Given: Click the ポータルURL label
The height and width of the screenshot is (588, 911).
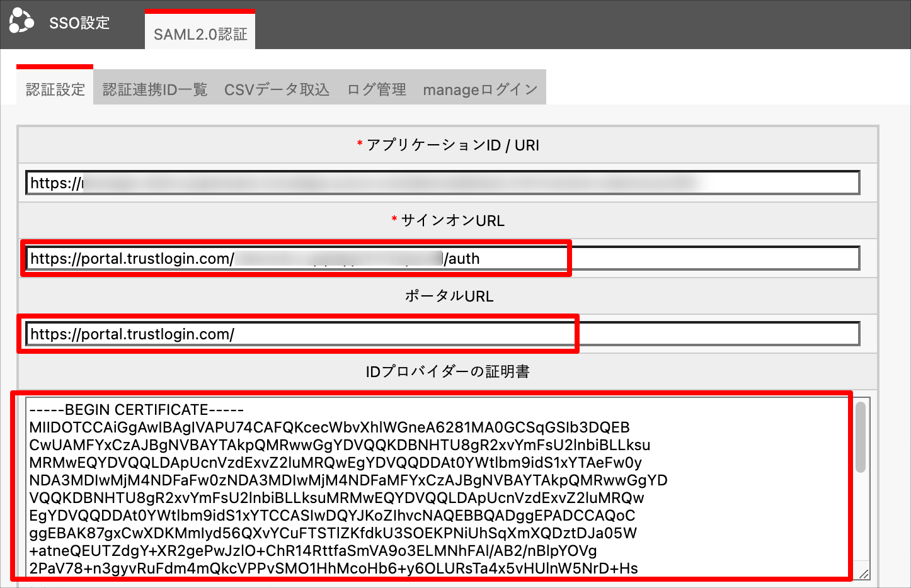Looking at the screenshot, I should point(449,296).
